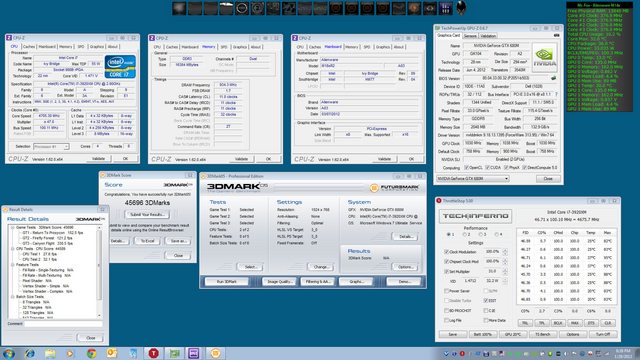Select ThrottleStop performance profile 2 radio
The height and width of the screenshot is (360, 640).
pyautogui.click(x=465, y=235)
